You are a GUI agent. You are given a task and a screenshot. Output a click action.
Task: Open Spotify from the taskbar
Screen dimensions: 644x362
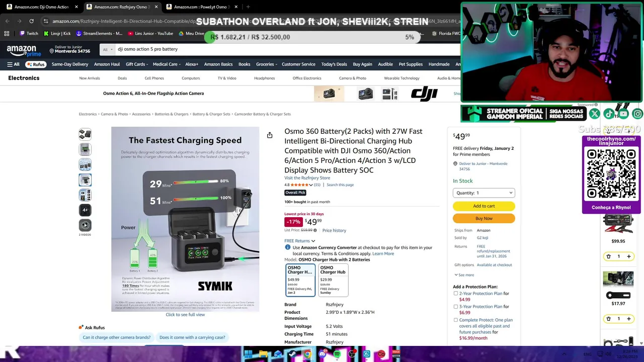click(x=337, y=354)
